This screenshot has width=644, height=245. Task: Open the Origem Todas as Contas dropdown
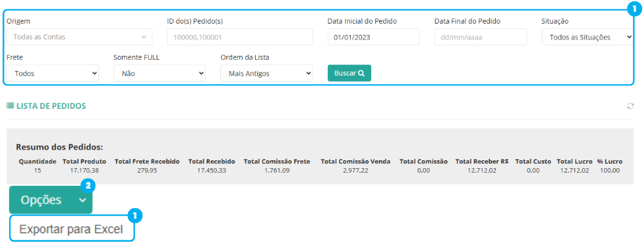(79, 37)
